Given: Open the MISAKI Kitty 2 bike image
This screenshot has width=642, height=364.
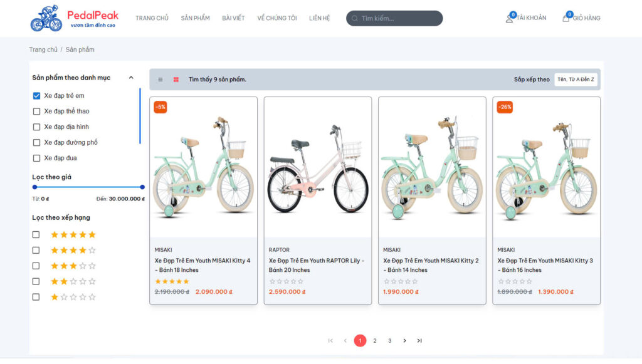Looking at the screenshot, I should [x=432, y=167].
